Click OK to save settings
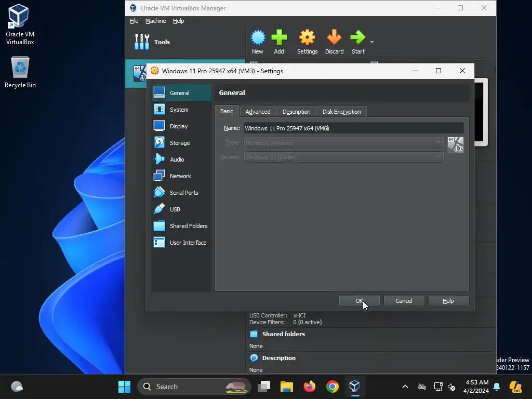 (x=360, y=301)
